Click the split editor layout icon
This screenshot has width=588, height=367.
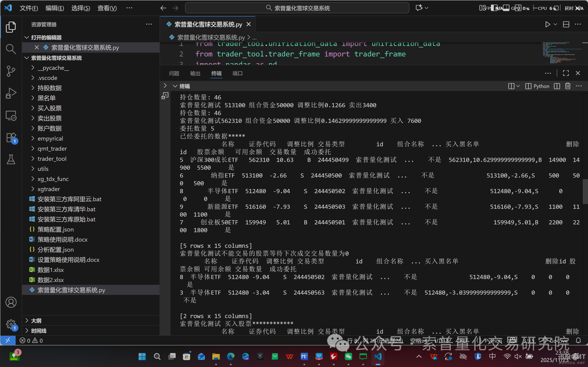pos(566,25)
